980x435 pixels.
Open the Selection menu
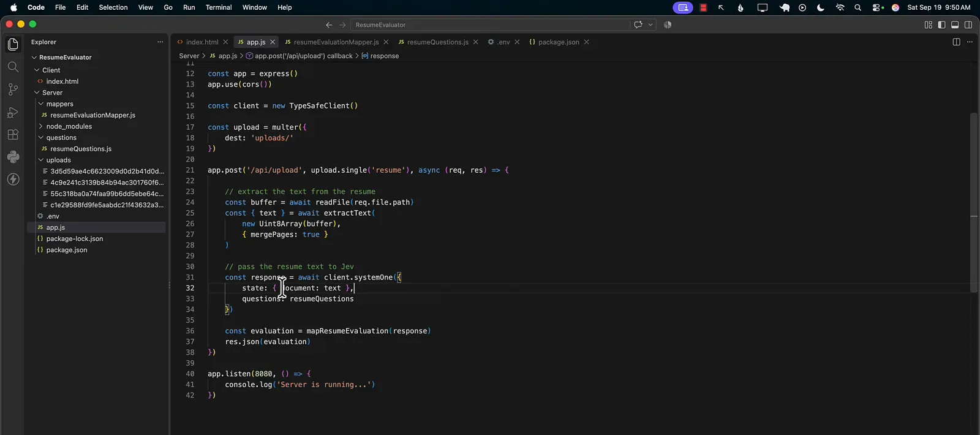(113, 7)
